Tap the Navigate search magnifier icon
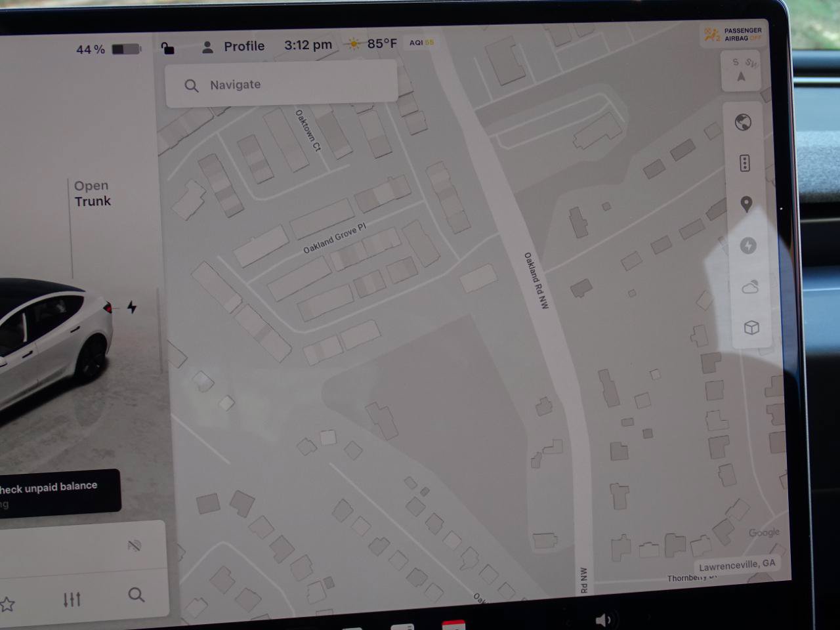 click(191, 85)
